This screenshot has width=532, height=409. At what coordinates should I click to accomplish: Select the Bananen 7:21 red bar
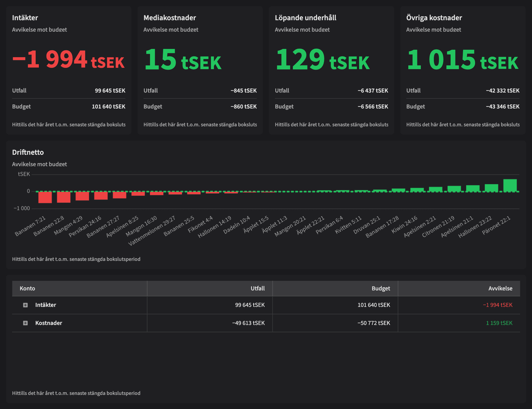pos(45,197)
